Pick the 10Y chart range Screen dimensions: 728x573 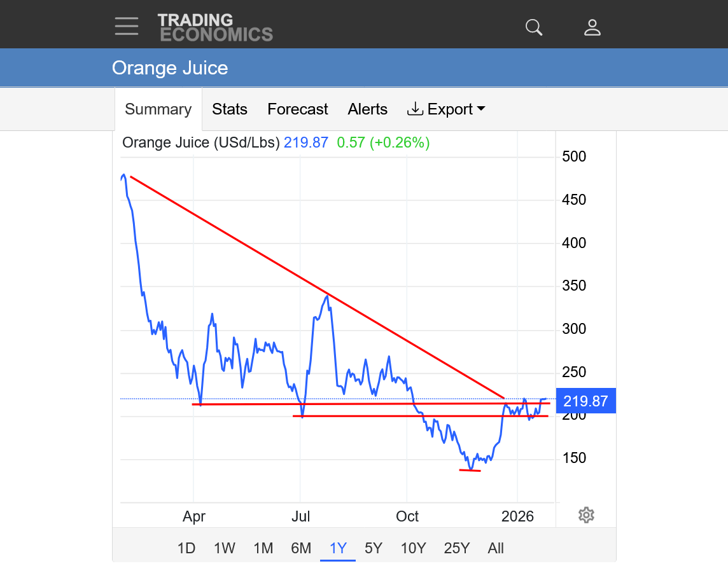413,548
